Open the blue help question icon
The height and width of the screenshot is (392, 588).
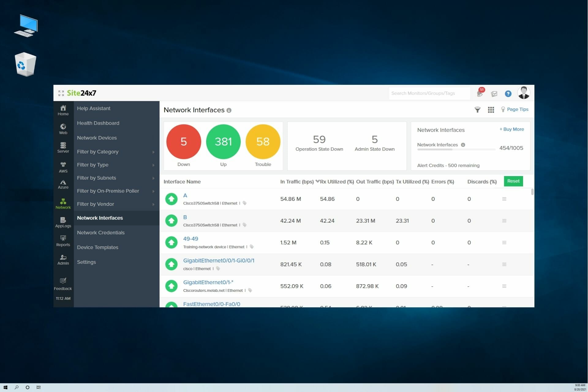[x=508, y=94]
